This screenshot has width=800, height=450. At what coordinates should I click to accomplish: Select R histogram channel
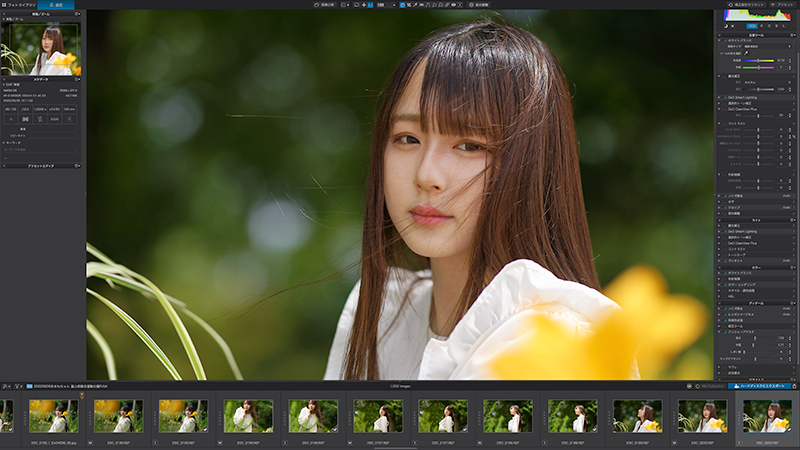[762, 26]
